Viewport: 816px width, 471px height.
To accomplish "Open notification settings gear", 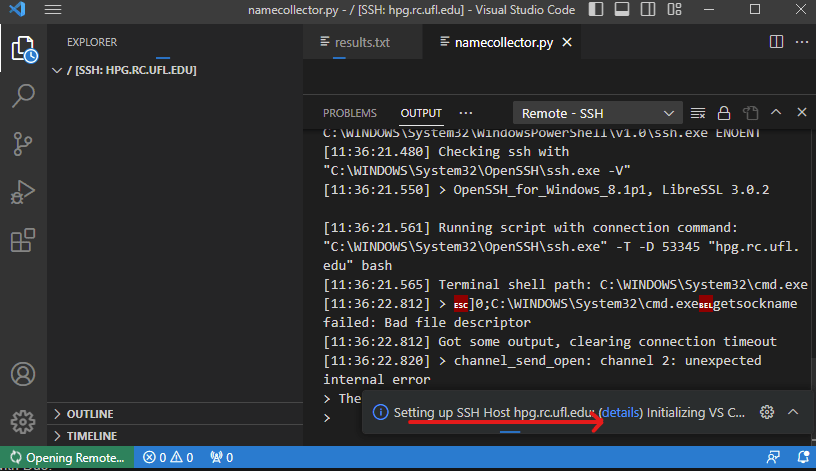I will (767, 412).
